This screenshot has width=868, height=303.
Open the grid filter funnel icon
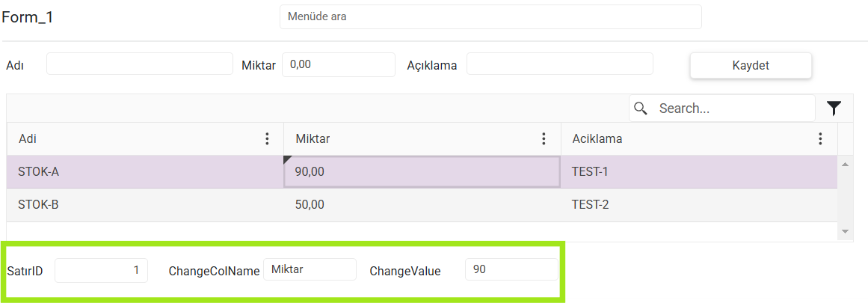(x=834, y=108)
